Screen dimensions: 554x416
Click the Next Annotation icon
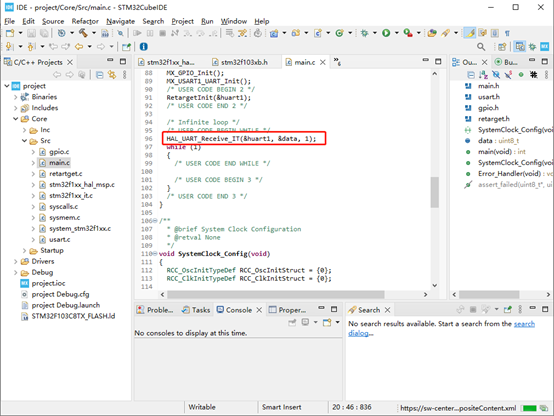10,47
